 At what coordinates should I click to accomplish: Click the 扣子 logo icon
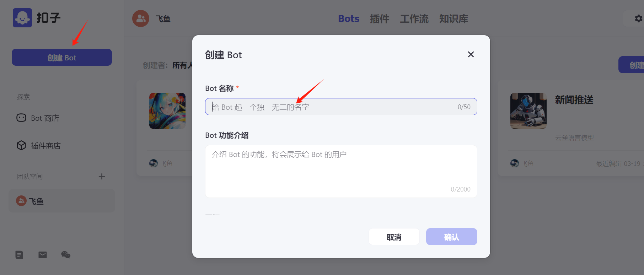22,18
